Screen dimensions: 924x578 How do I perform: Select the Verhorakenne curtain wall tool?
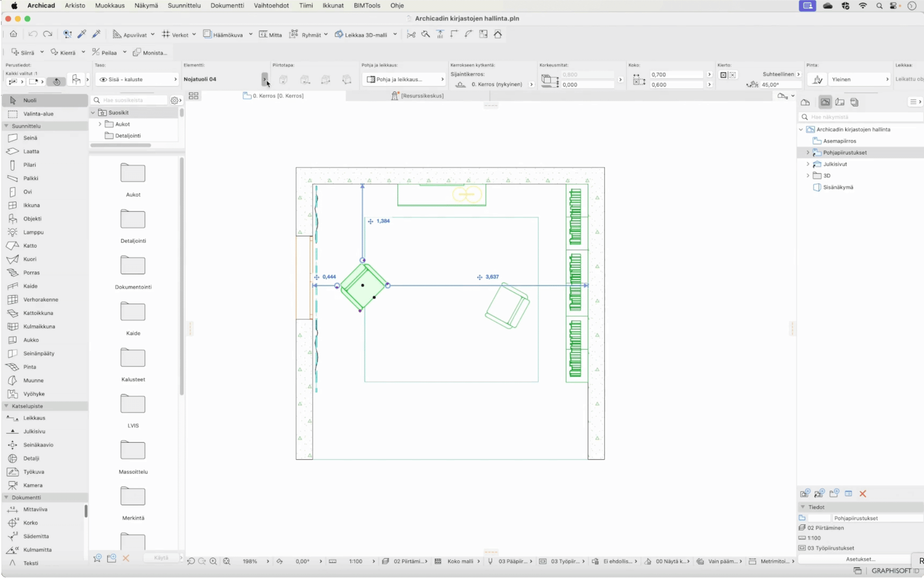click(x=45, y=299)
